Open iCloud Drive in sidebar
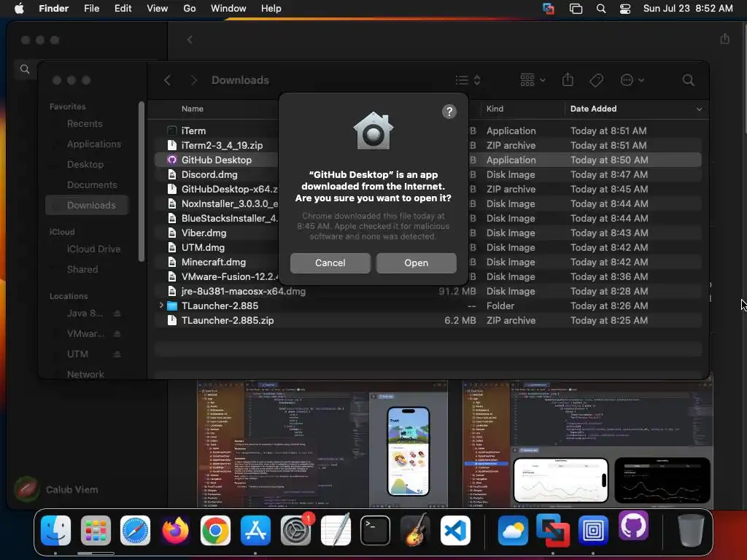747x560 pixels. pos(93,249)
